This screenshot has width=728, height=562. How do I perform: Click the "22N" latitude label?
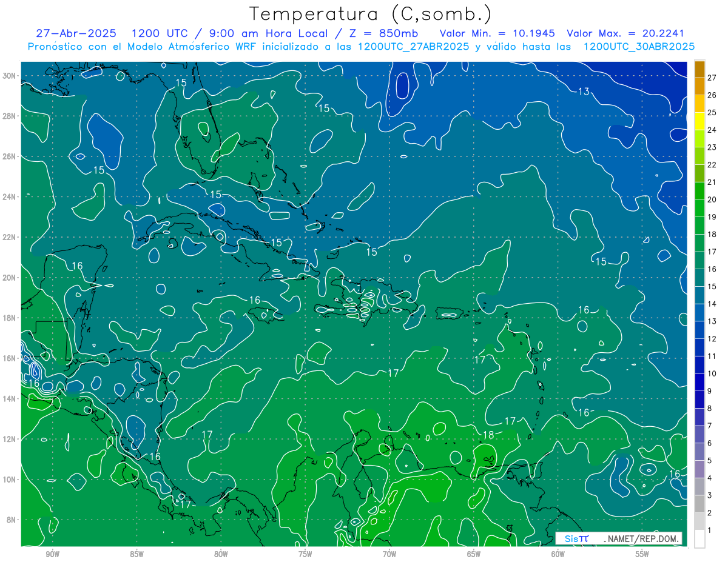pyautogui.click(x=10, y=237)
